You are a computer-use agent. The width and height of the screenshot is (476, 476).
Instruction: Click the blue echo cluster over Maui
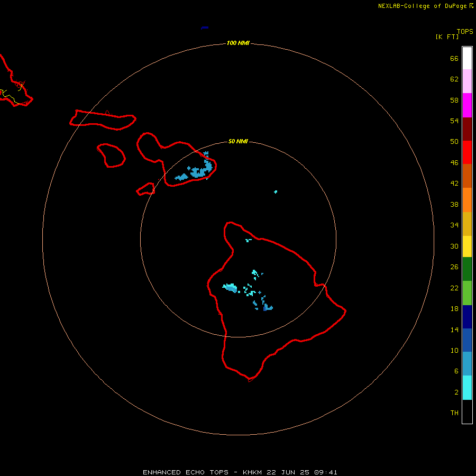click(197, 169)
